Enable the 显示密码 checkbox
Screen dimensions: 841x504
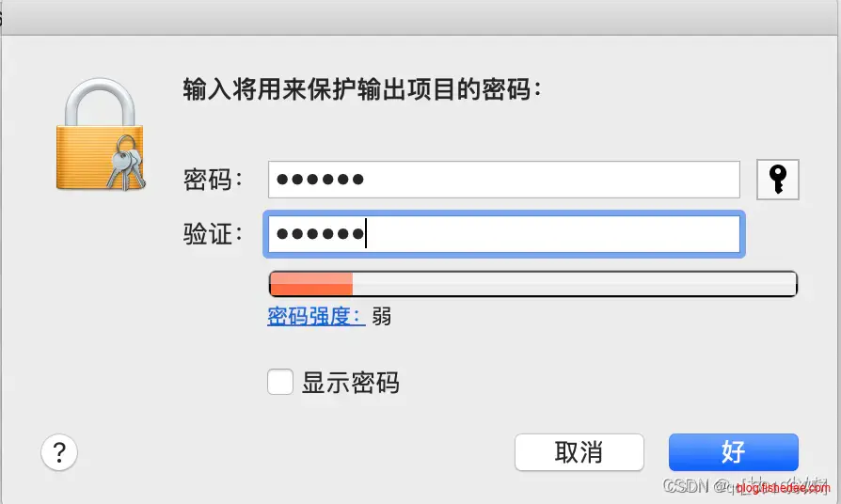[x=280, y=383]
